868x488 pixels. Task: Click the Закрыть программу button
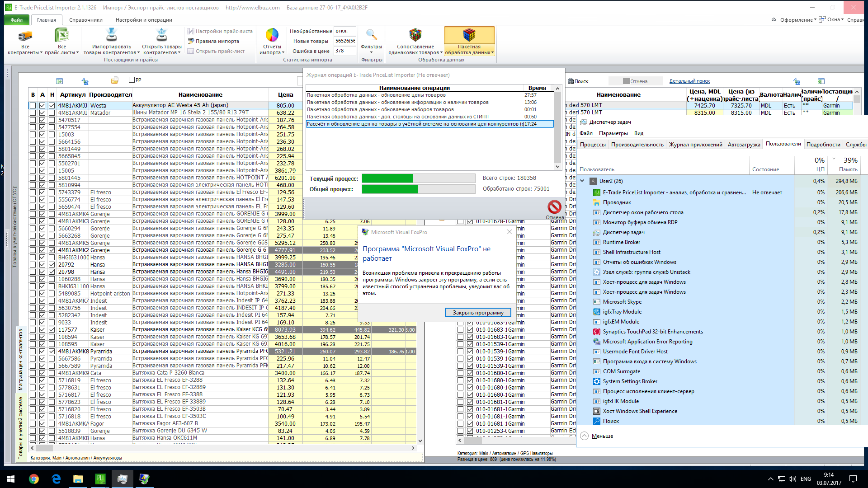pyautogui.click(x=478, y=313)
